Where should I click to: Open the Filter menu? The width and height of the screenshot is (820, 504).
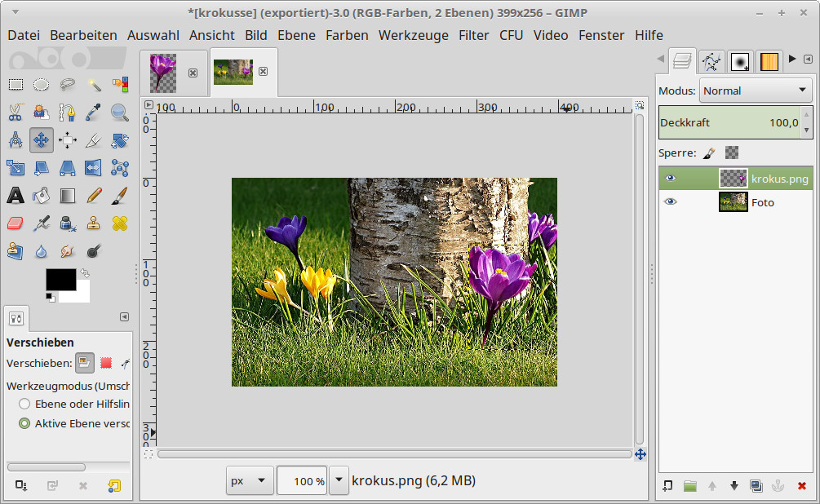tap(473, 35)
